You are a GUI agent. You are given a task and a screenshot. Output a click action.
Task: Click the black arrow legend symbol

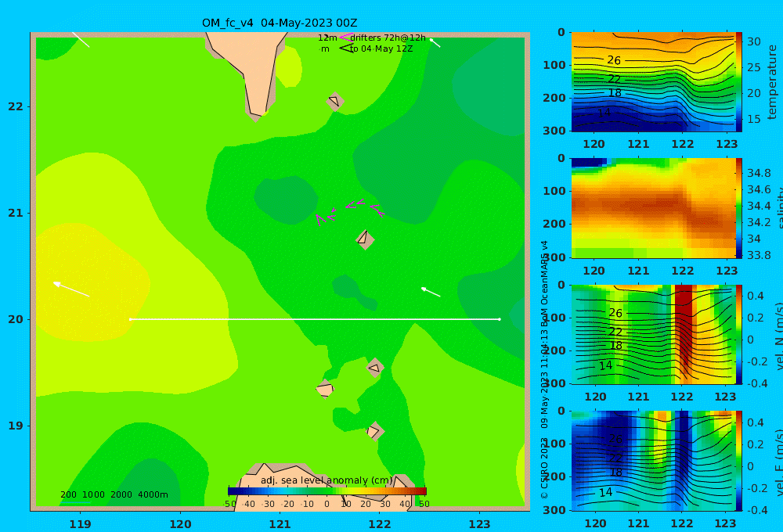pos(346,49)
